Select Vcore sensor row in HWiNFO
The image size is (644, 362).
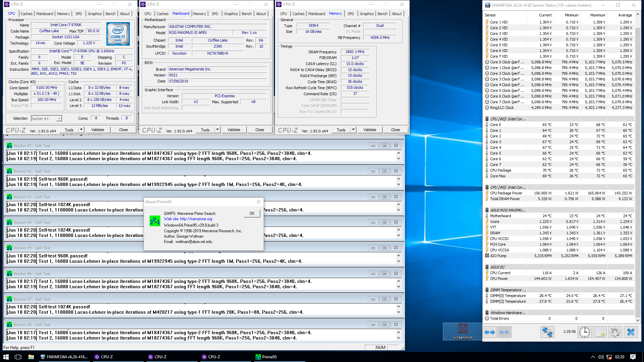(x=559, y=222)
